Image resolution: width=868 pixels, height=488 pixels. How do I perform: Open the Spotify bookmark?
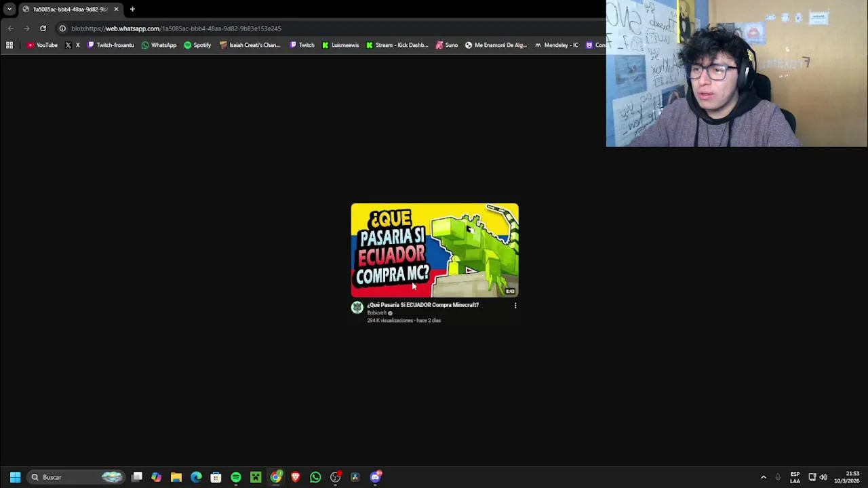[197, 45]
